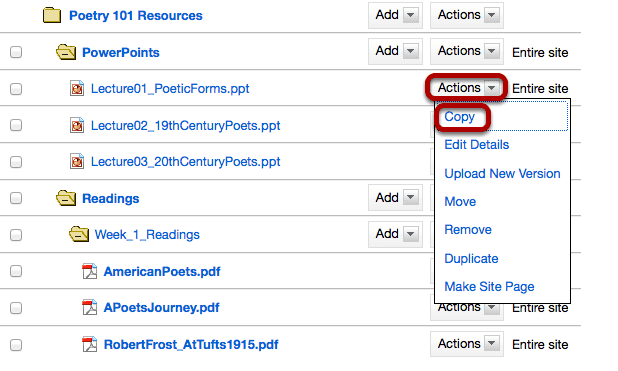Choose Copy from the Actions menu
This screenshot has width=618, height=371.
460,117
